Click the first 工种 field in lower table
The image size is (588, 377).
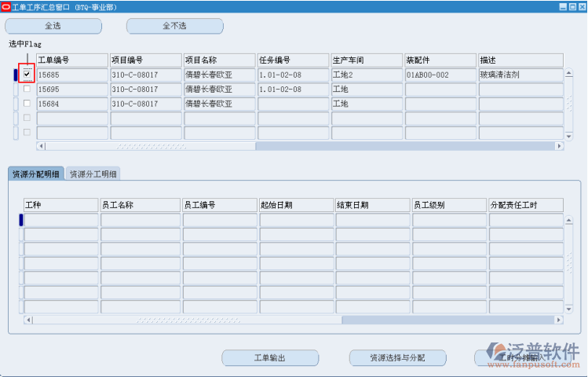tap(61, 220)
